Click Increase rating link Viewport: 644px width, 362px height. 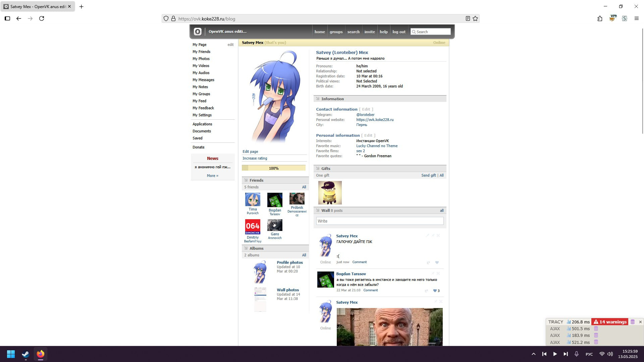255,158
